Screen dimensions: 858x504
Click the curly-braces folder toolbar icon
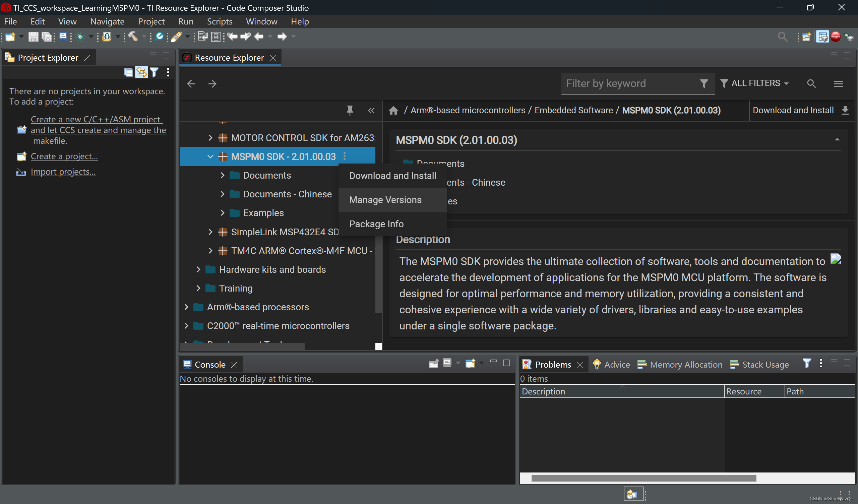[107, 37]
